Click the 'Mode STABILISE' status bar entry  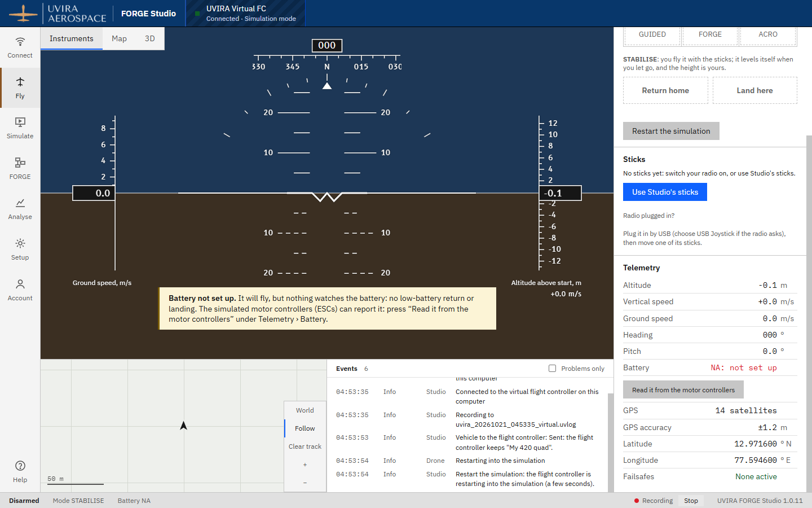(x=78, y=501)
